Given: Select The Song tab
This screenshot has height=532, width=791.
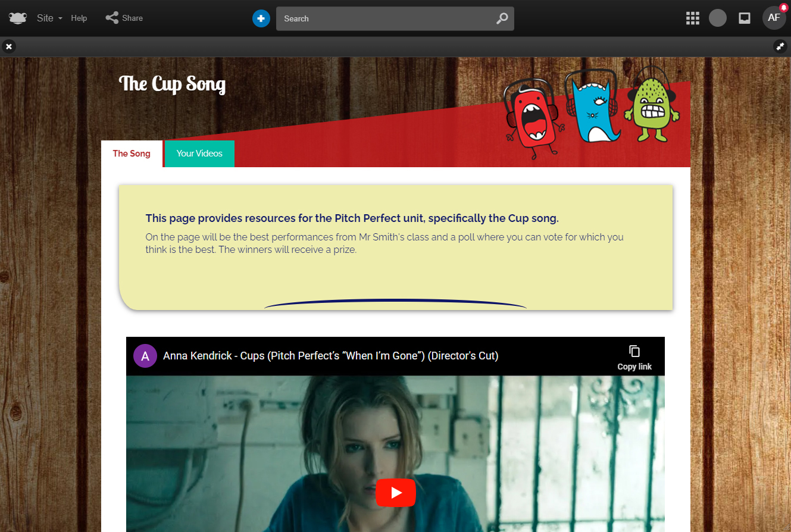Looking at the screenshot, I should pyautogui.click(x=132, y=154).
